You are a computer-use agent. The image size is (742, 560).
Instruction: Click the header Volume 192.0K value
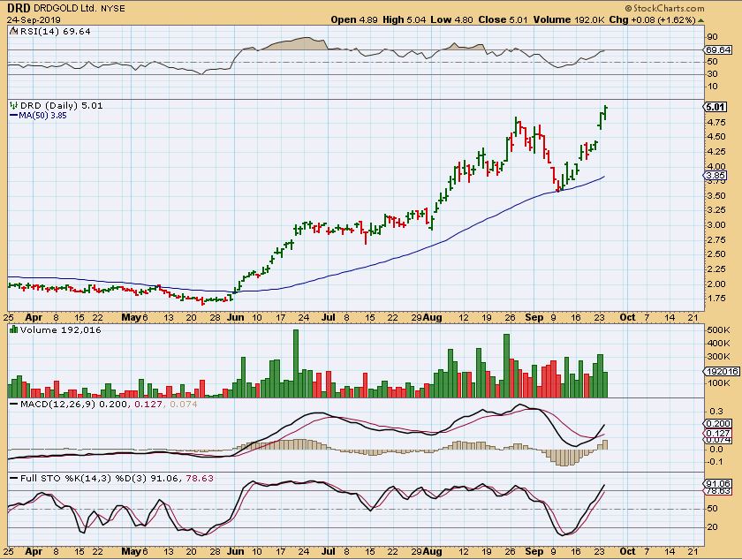pos(569,20)
